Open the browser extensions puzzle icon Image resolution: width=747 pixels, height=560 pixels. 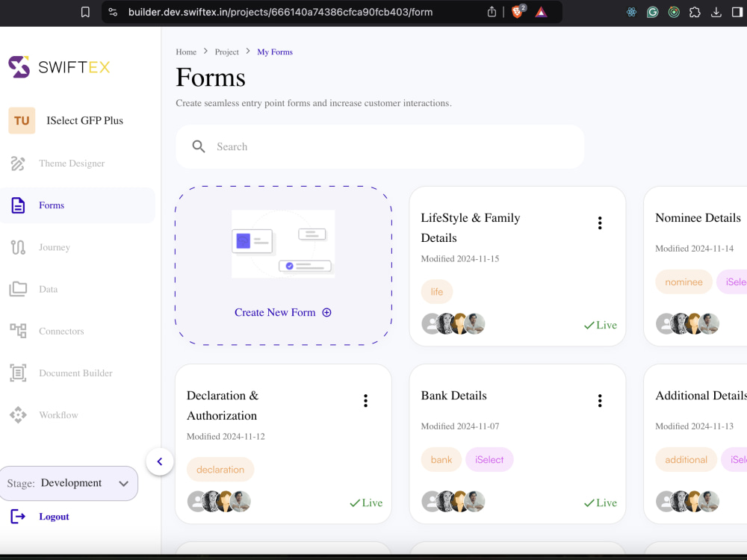695,13
